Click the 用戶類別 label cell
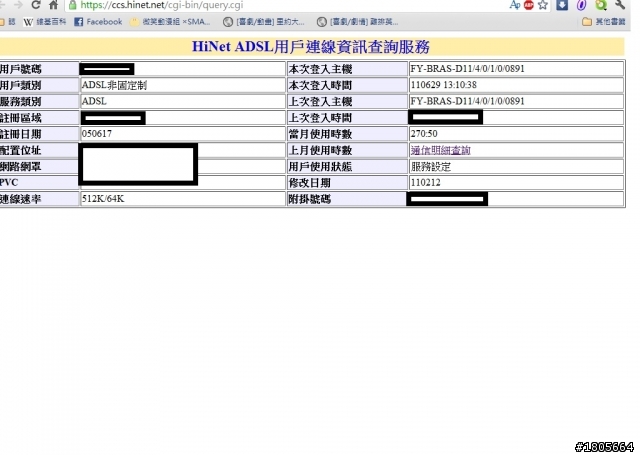Viewport: 640px width, 455px height. (x=39, y=85)
